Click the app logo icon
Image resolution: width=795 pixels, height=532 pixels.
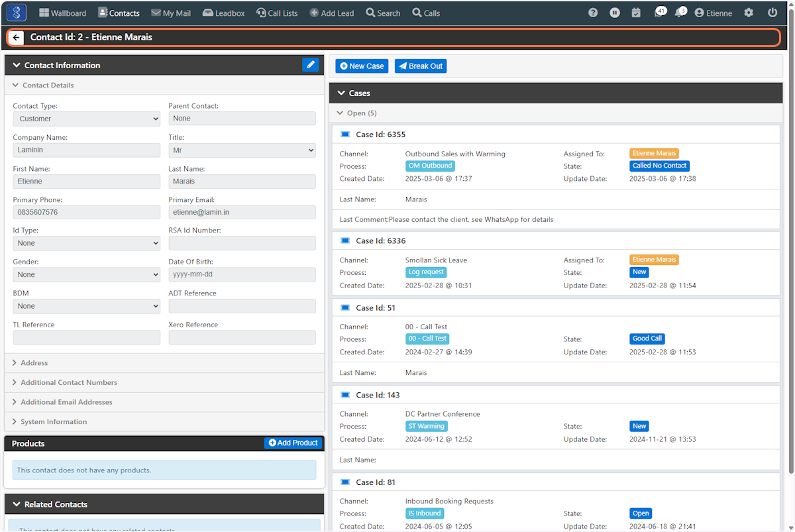tap(17, 13)
